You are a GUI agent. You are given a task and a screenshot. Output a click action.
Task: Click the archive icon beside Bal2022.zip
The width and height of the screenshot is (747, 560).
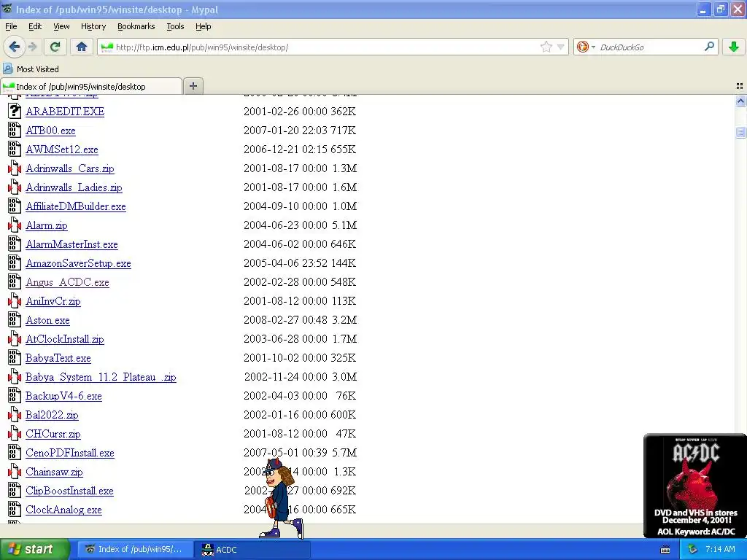[15, 414]
